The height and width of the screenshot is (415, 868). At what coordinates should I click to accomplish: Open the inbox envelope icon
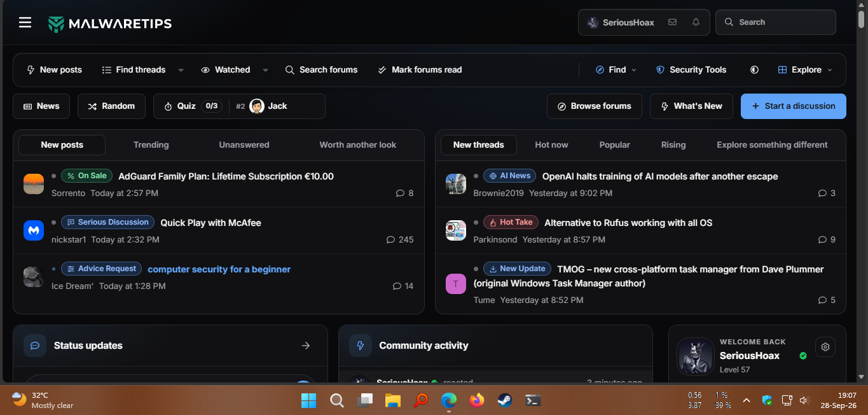(x=672, y=22)
